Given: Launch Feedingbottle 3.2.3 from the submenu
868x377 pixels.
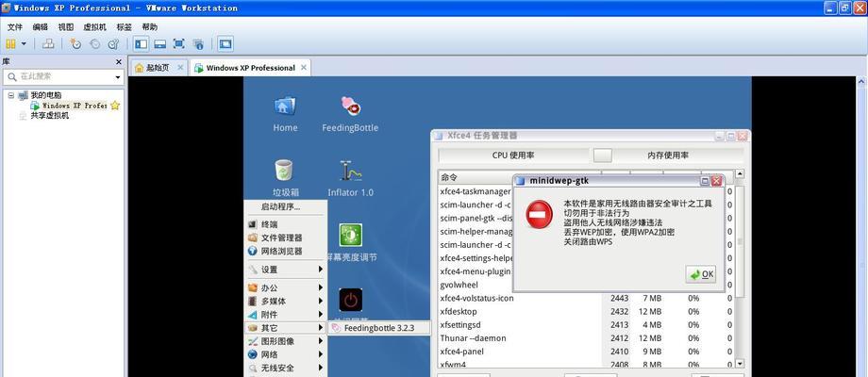Looking at the screenshot, I should tap(379, 328).
